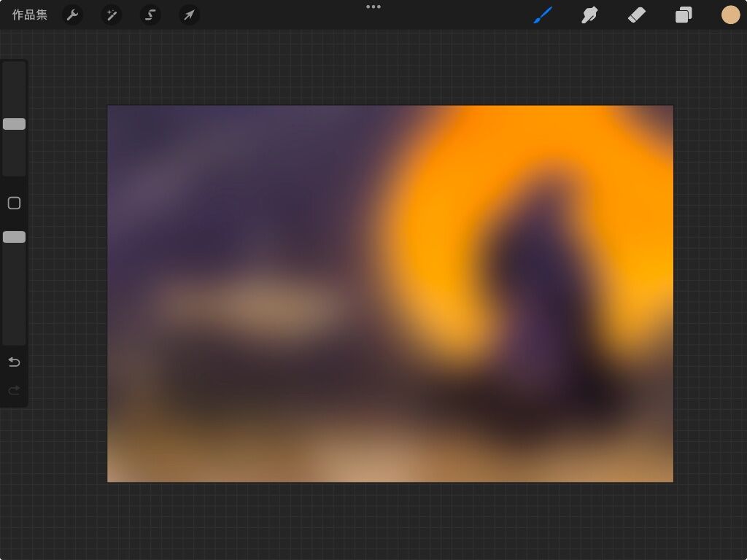This screenshot has height=560, width=747.
Task: Tap the three dots at top center
Action: pyautogui.click(x=373, y=7)
